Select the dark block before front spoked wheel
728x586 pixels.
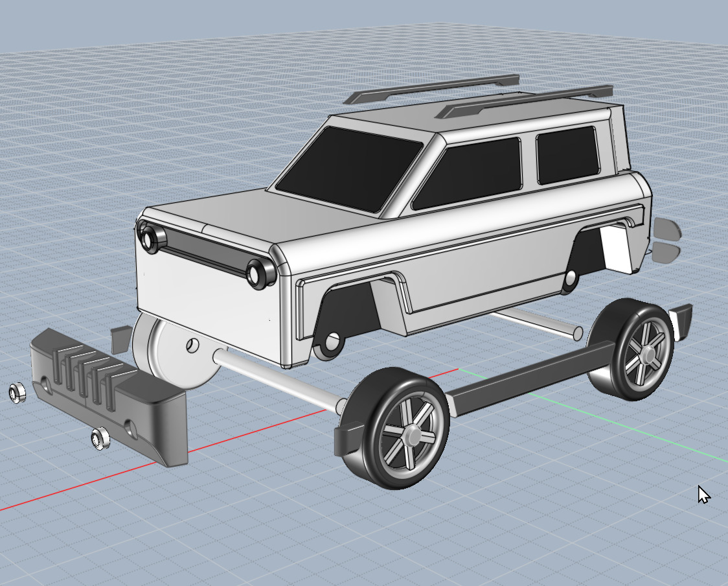tap(349, 439)
